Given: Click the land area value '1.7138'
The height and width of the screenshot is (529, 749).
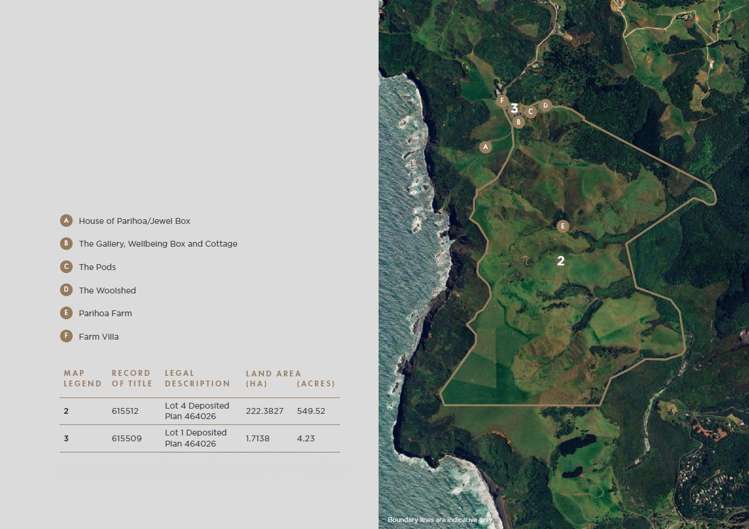Looking at the screenshot, I should pos(257,438).
